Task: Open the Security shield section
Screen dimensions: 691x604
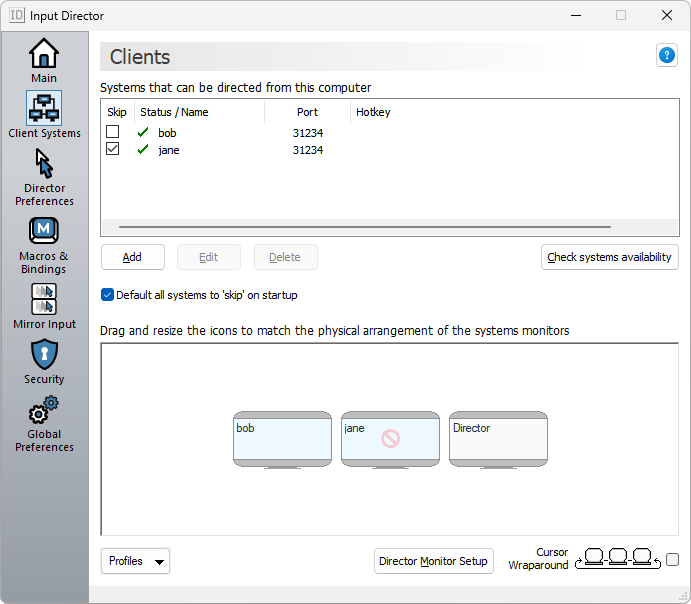Action: [x=44, y=362]
